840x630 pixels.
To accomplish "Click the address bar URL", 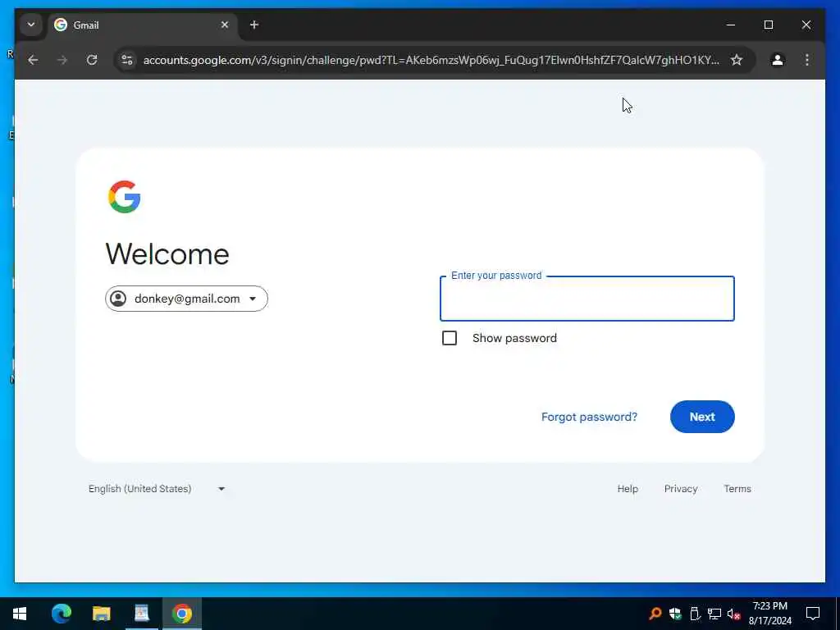I will click(431, 60).
